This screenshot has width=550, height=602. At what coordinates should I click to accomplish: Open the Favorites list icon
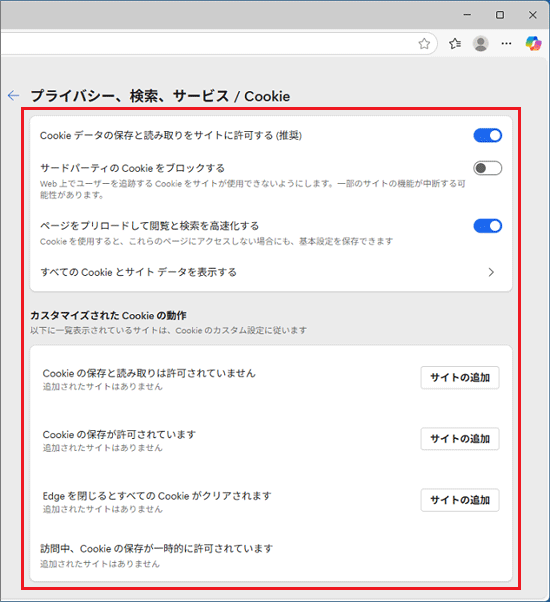pos(455,44)
